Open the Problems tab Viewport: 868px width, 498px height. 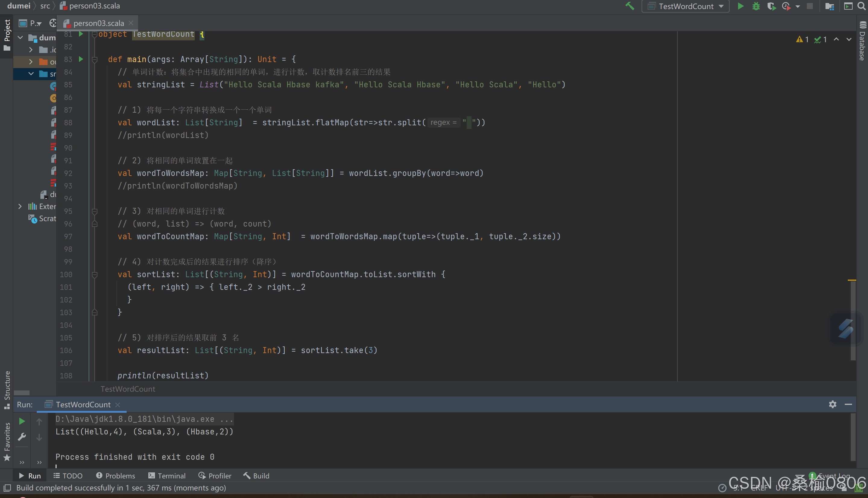[x=116, y=476]
